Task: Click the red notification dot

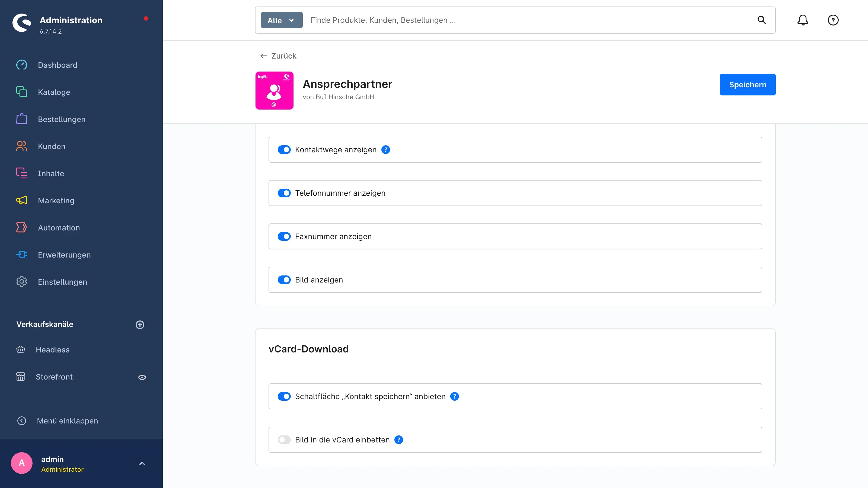Action: (146, 18)
